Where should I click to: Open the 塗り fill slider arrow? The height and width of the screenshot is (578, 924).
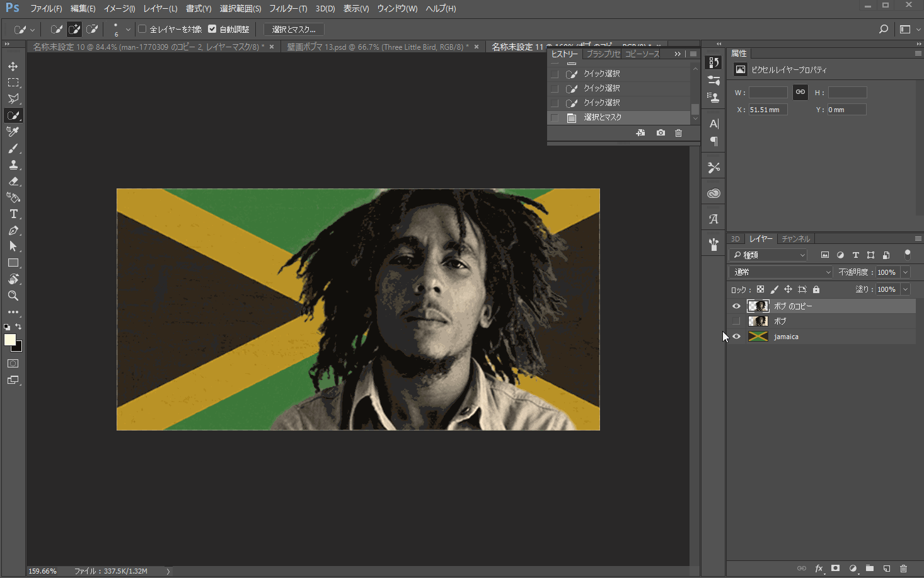pos(906,289)
